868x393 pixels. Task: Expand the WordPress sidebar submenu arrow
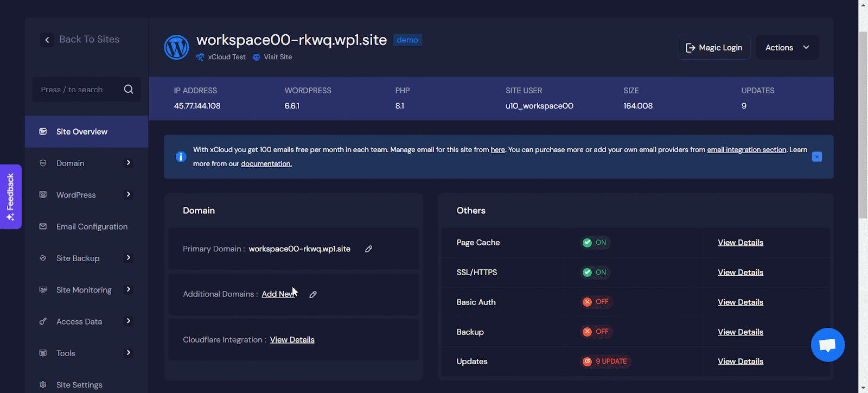pyautogui.click(x=129, y=194)
